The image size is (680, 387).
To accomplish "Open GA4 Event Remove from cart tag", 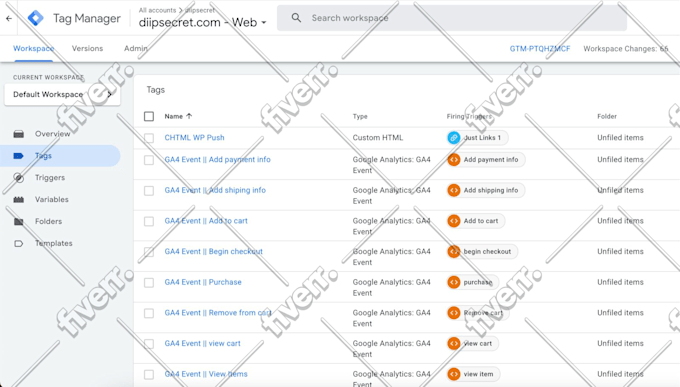I will click(x=218, y=313).
